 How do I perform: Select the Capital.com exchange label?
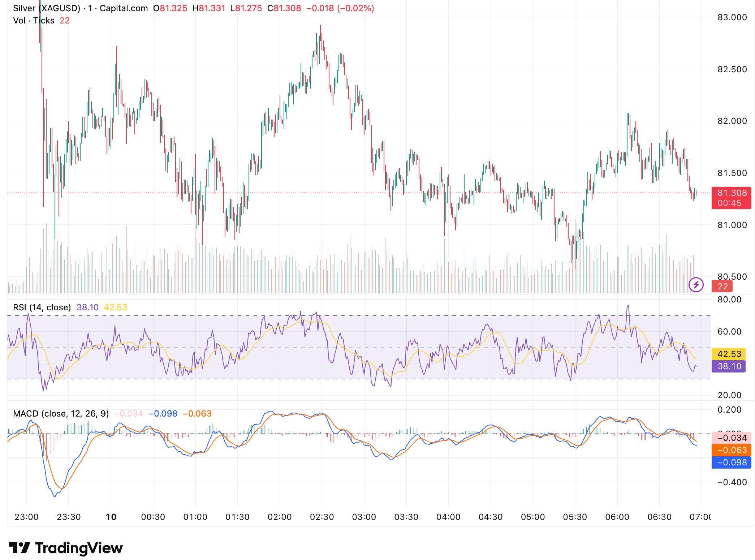pyautogui.click(x=125, y=8)
